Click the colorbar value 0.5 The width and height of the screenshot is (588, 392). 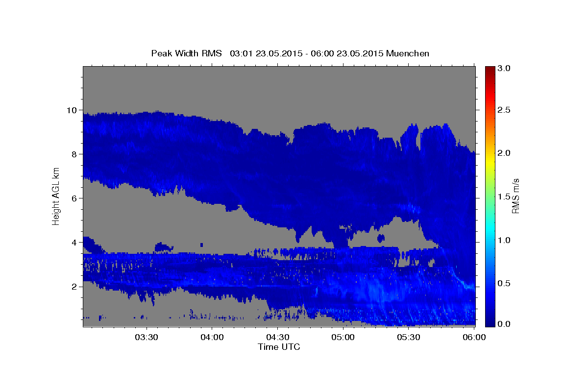point(505,283)
